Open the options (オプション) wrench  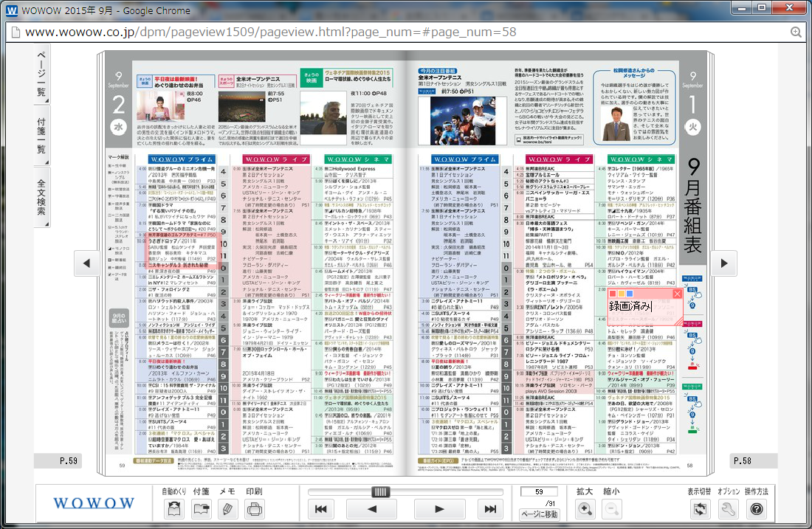pyautogui.click(x=728, y=509)
